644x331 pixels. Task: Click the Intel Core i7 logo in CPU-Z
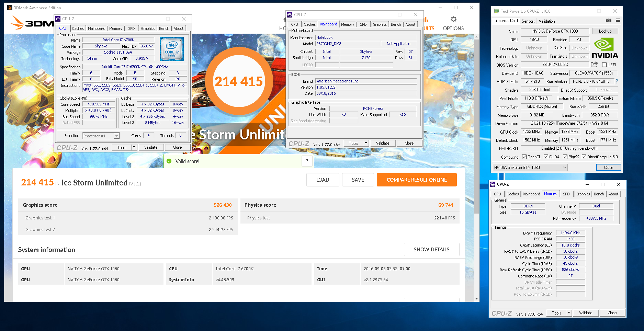coord(172,49)
